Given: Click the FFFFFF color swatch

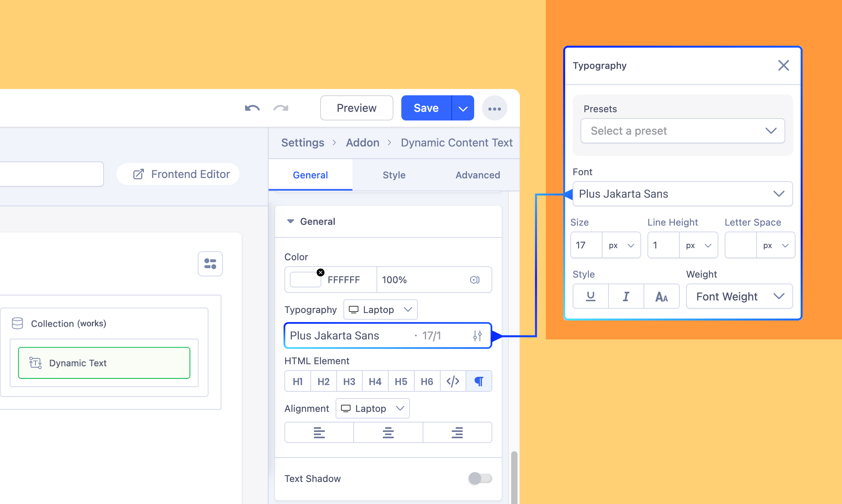Looking at the screenshot, I should 305,280.
